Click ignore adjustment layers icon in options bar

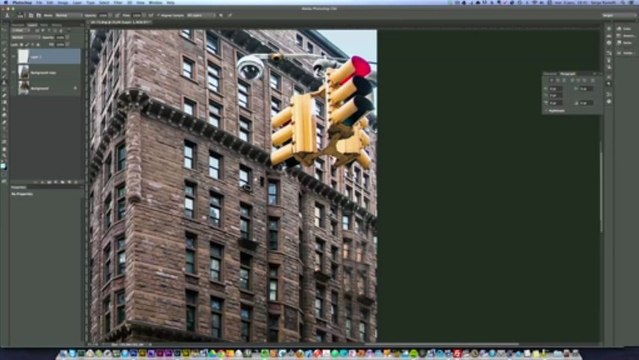pyautogui.click(x=220, y=15)
